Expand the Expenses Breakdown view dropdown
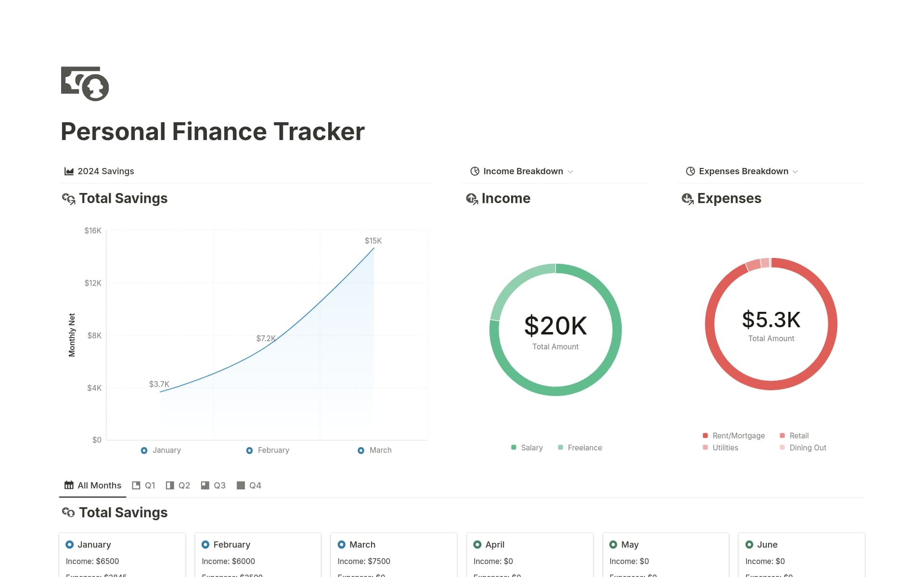 click(796, 172)
